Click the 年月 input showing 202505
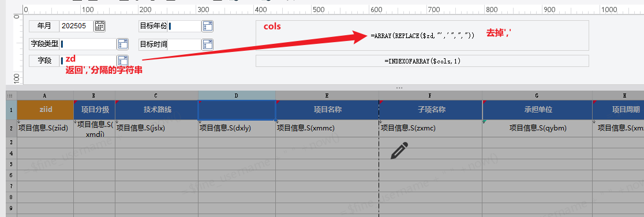This screenshot has height=217, width=644. (76, 26)
